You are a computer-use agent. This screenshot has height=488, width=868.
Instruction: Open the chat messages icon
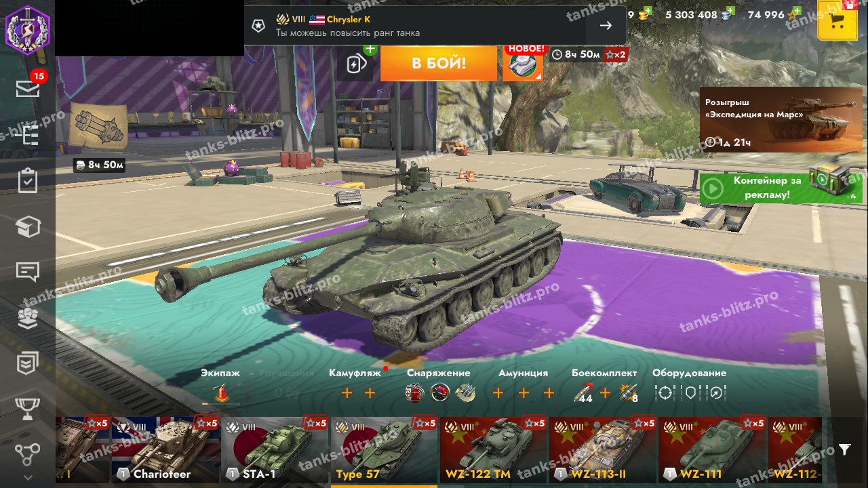point(28,272)
